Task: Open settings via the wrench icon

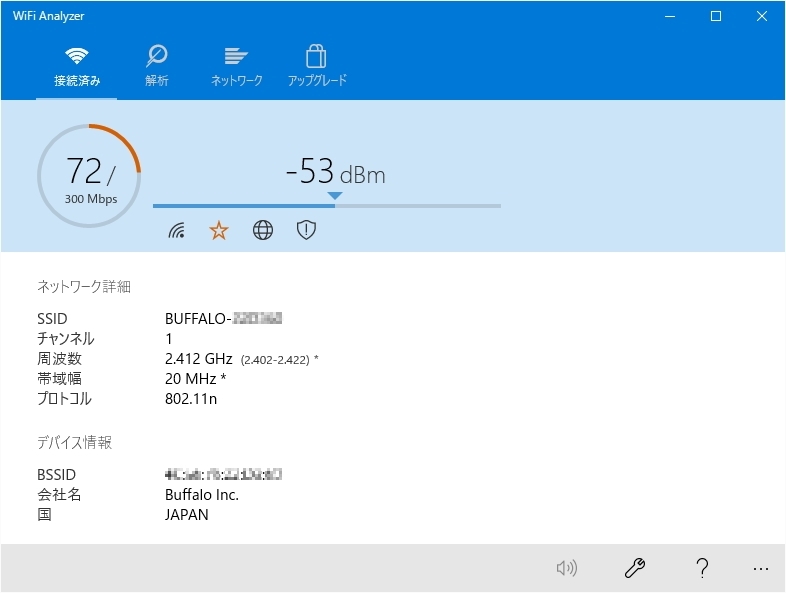Action: [635, 568]
